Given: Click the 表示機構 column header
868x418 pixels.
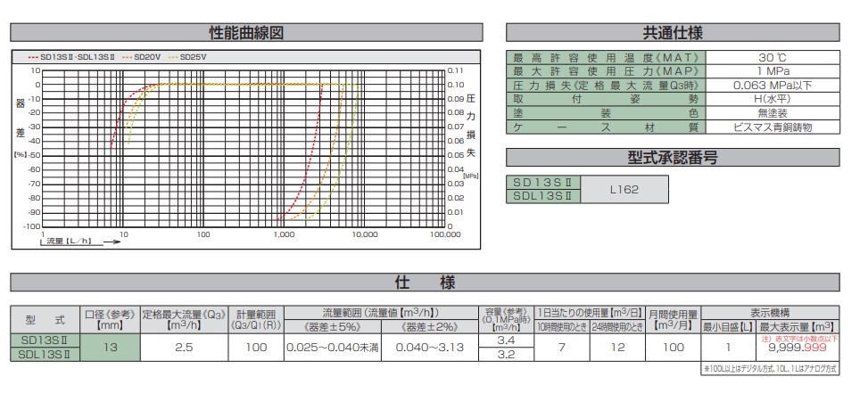Looking at the screenshot, I should [x=770, y=313].
